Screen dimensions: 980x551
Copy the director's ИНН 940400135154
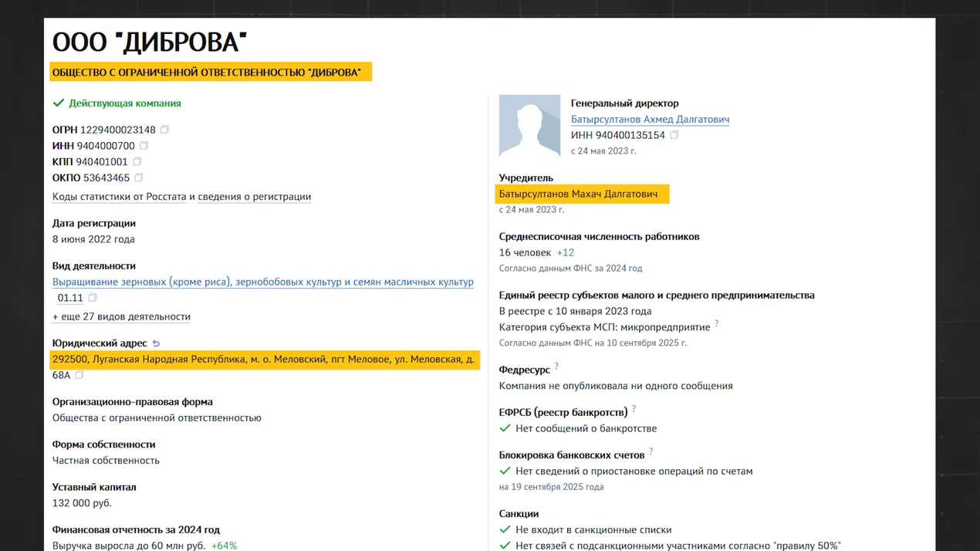coord(674,135)
